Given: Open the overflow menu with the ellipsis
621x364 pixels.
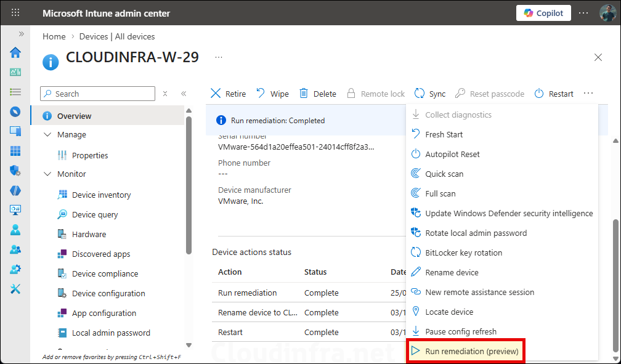Looking at the screenshot, I should click(x=588, y=92).
